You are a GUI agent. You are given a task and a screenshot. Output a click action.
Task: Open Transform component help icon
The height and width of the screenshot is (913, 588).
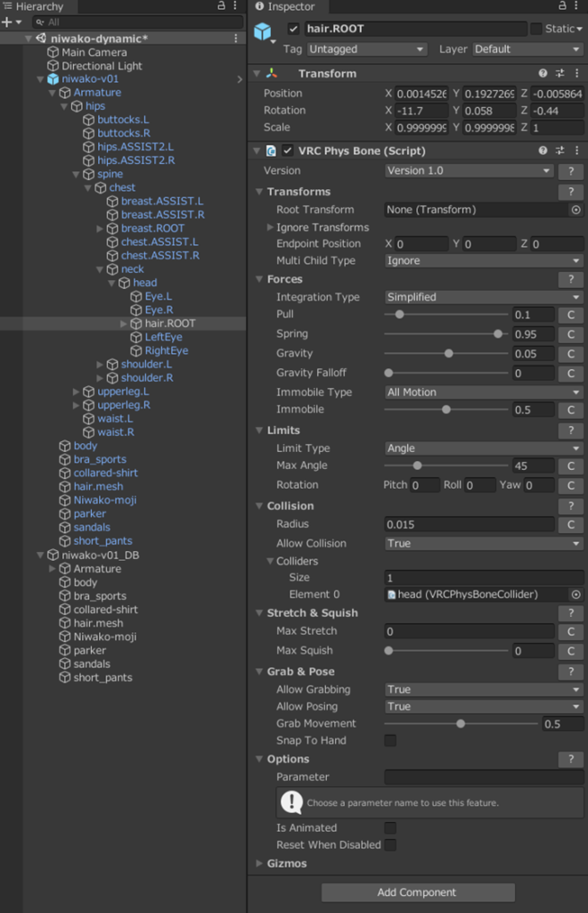pyautogui.click(x=543, y=74)
